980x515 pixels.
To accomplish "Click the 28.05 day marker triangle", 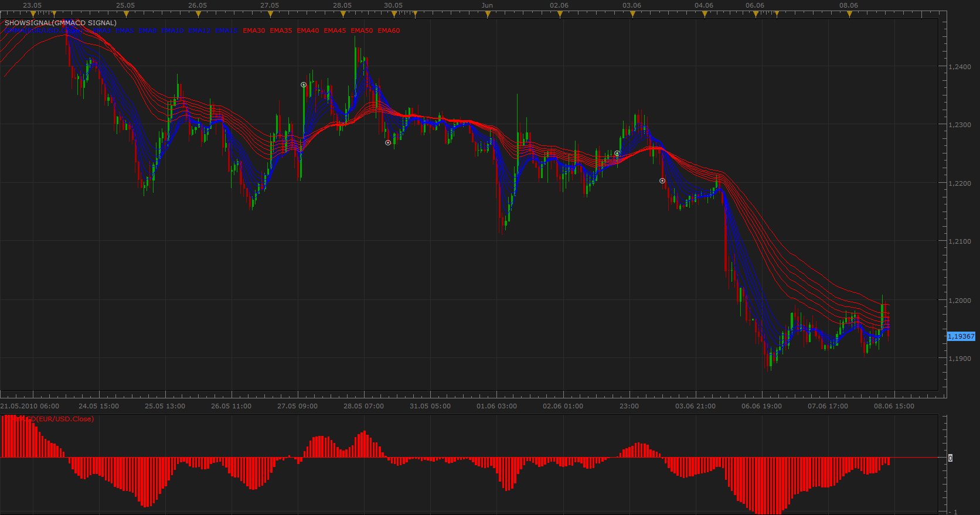I will (343, 14).
